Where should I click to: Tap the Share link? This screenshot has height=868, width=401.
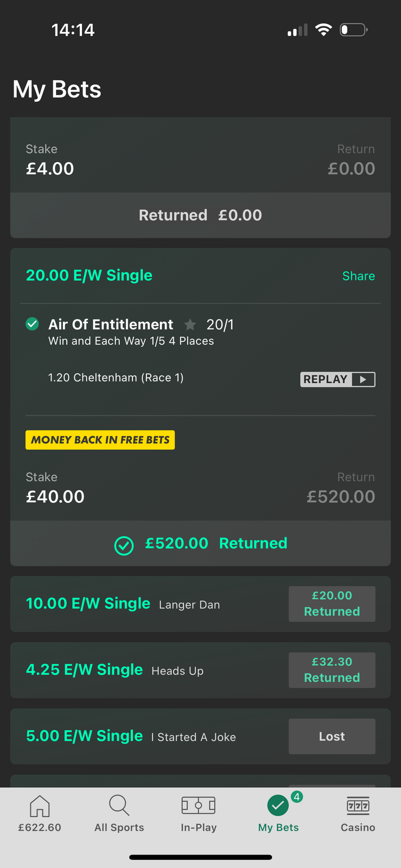(358, 276)
